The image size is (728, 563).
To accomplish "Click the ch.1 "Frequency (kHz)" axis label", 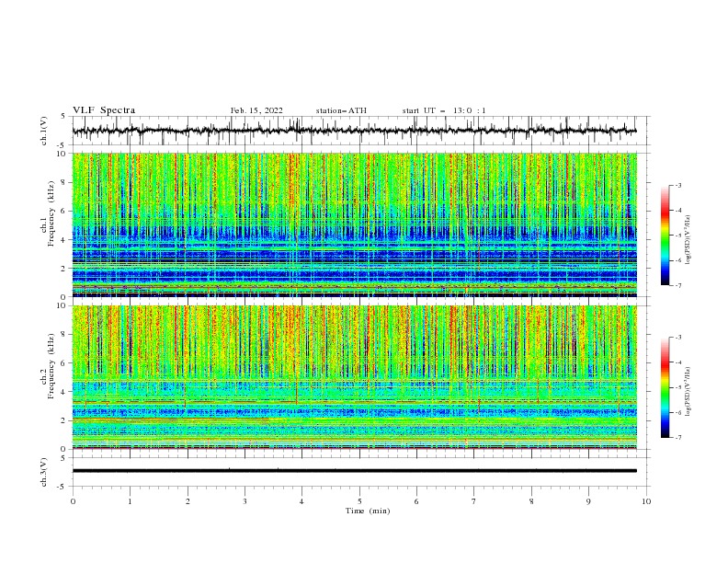I will pos(51,213).
